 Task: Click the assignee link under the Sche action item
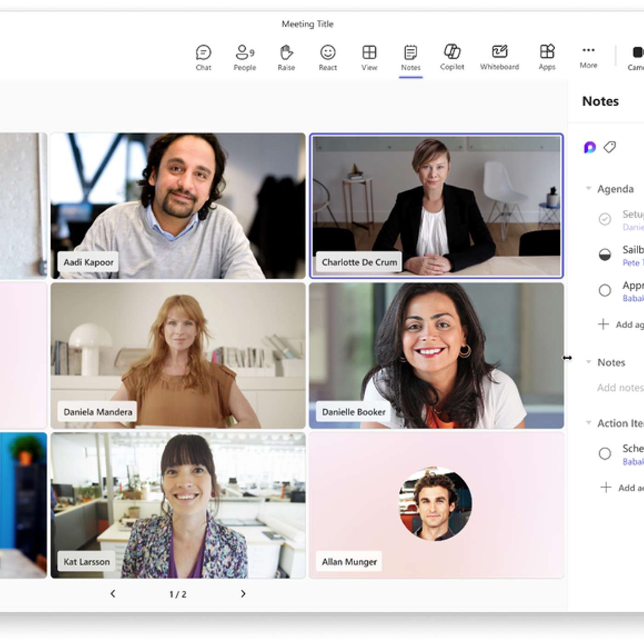[x=633, y=462]
